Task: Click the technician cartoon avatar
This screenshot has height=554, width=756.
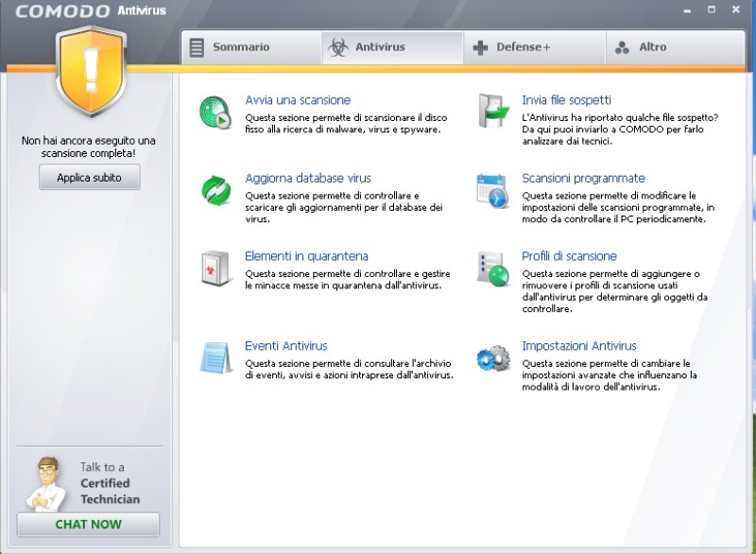Action: click(47, 484)
